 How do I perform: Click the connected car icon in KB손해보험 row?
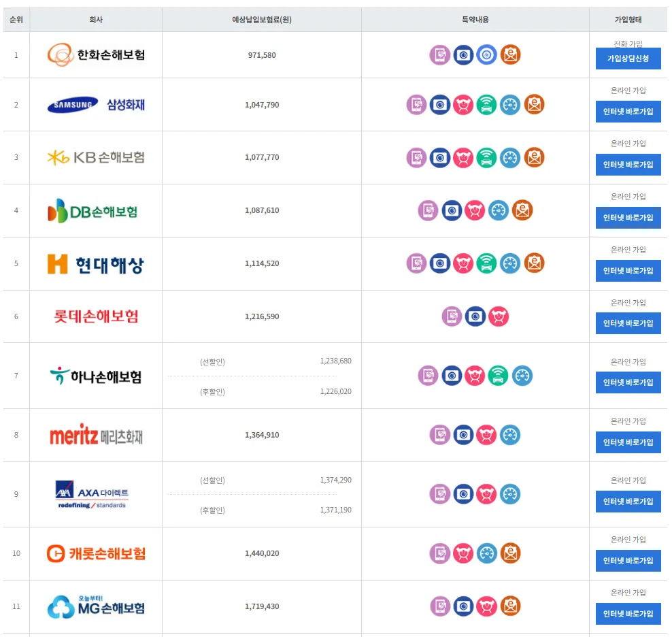486,157
